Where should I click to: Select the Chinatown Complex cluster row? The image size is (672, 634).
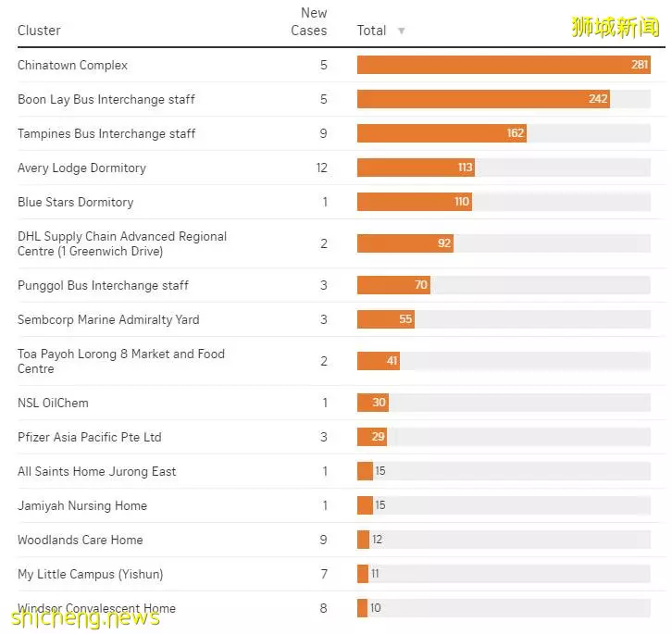pyautogui.click(x=342, y=65)
